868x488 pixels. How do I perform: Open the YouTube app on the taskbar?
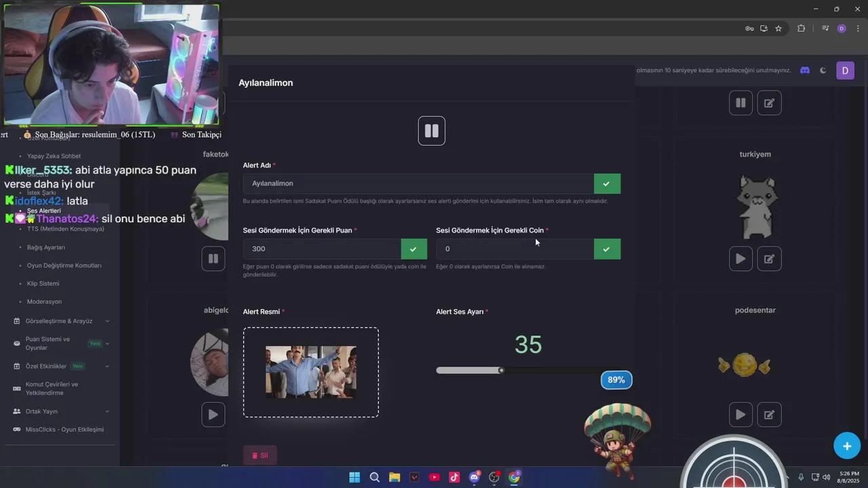435,477
